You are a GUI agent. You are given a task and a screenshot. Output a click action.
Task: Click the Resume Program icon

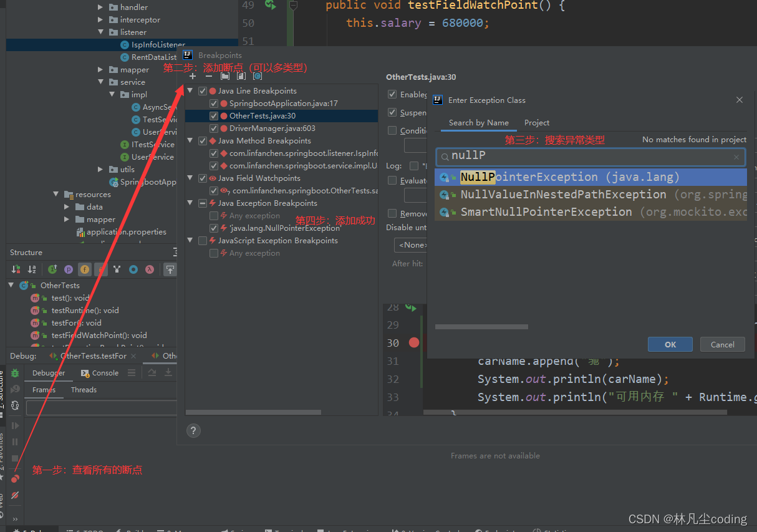16,425
